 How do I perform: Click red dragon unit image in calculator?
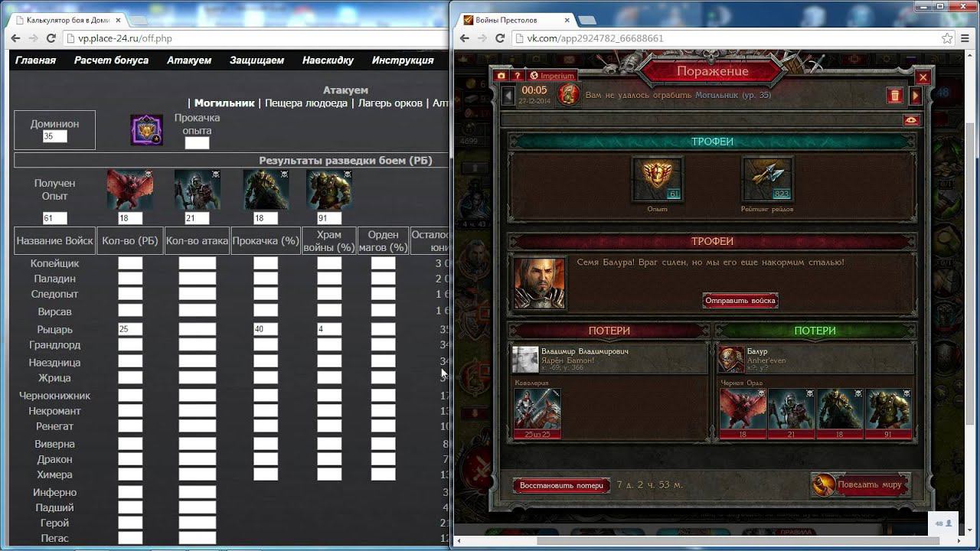coord(130,190)
